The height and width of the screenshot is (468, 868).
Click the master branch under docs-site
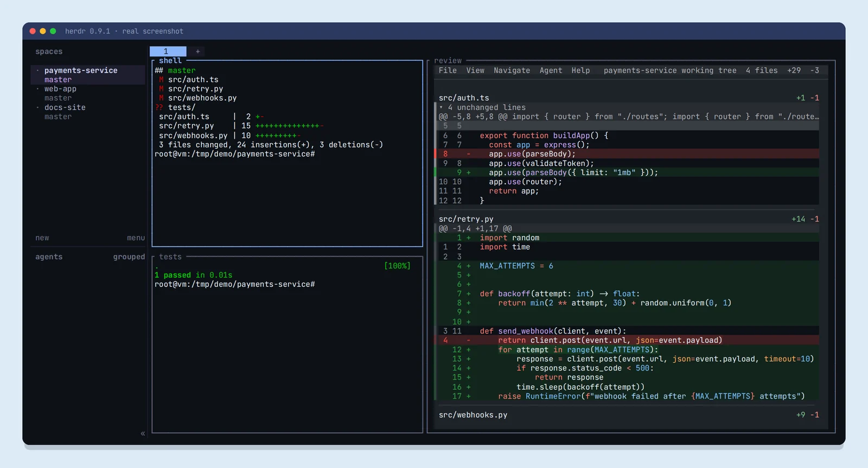58,117
